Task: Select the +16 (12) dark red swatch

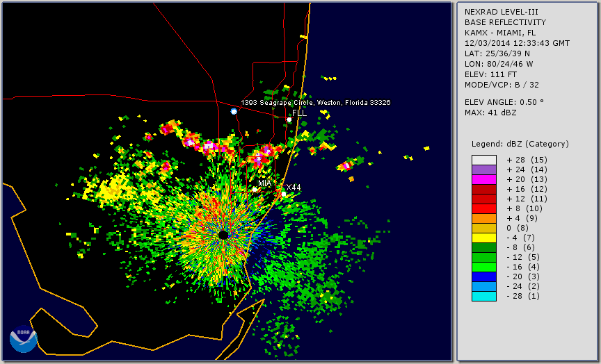Action: [x=484, y=190]
